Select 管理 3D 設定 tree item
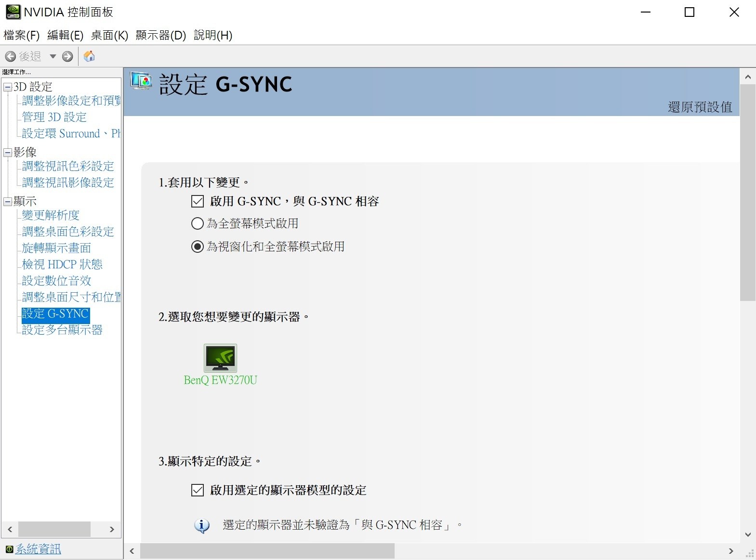The height and width of the screenshot is (560, 756). [54, 117]
